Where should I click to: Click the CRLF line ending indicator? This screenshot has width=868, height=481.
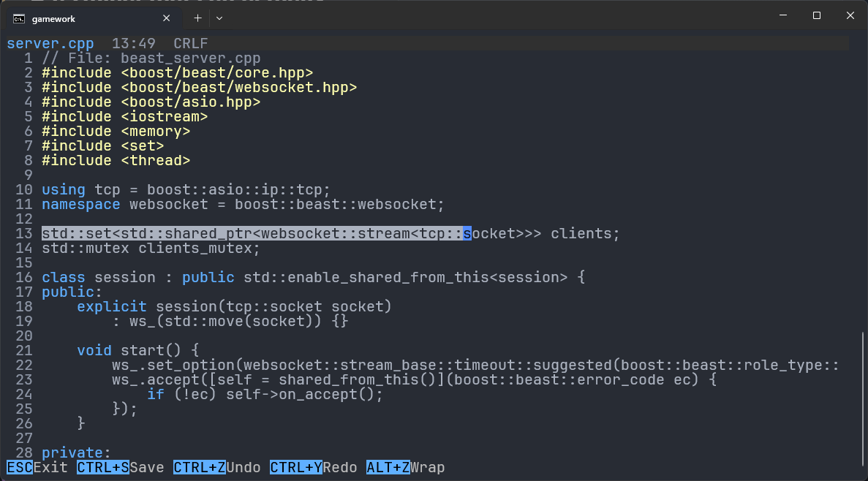click(x=191, y=43)
